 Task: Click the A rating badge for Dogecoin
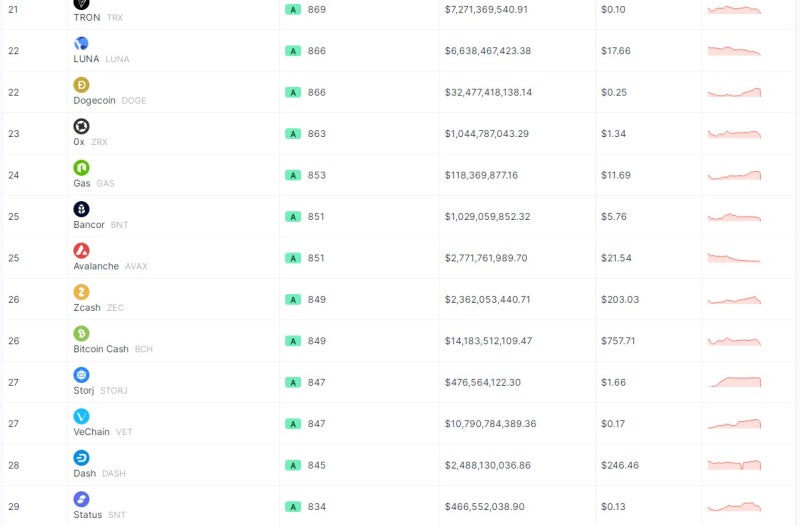click(x=293, y=92)
